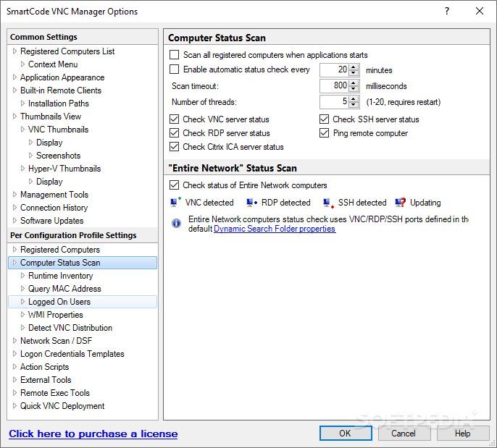Viewport: 497px width, 448px height.
Task: Open Software Updates settings
Action: (52, 221)
